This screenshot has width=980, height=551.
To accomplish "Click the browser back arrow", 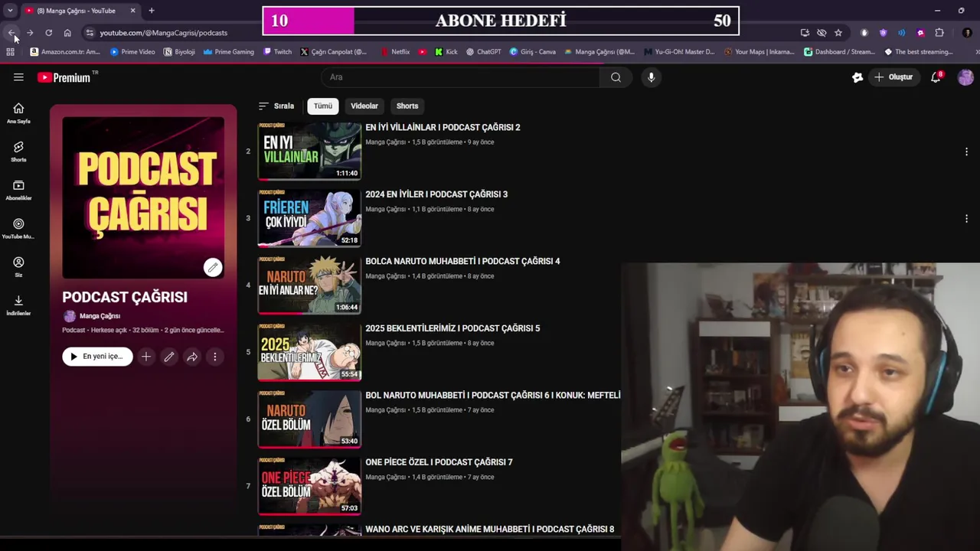I will tap(11, 33).
